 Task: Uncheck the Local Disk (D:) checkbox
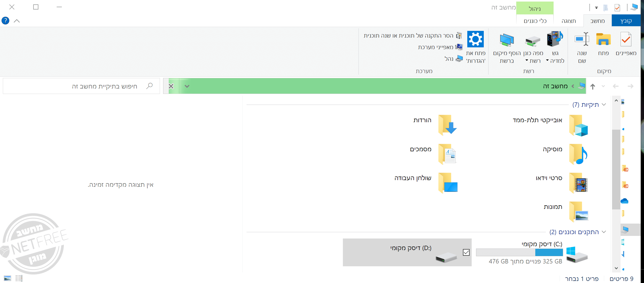point(466,252)
